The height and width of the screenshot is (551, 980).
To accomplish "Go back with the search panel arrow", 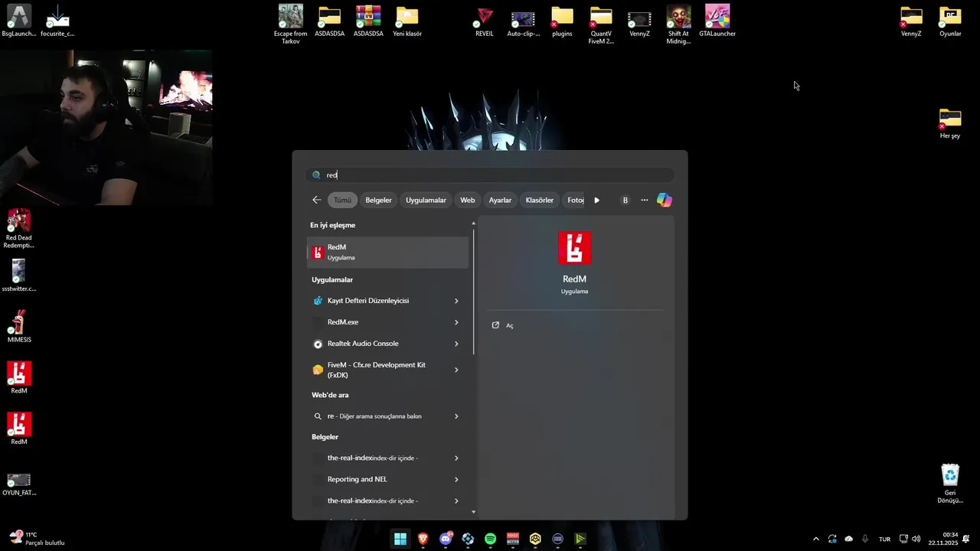I will tap(317, 200).
